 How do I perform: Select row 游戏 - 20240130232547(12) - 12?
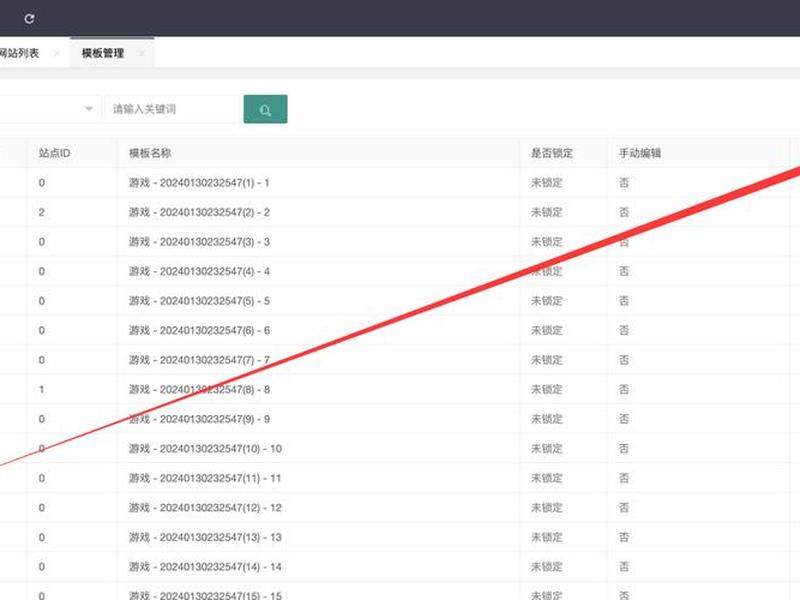(400, 508)
